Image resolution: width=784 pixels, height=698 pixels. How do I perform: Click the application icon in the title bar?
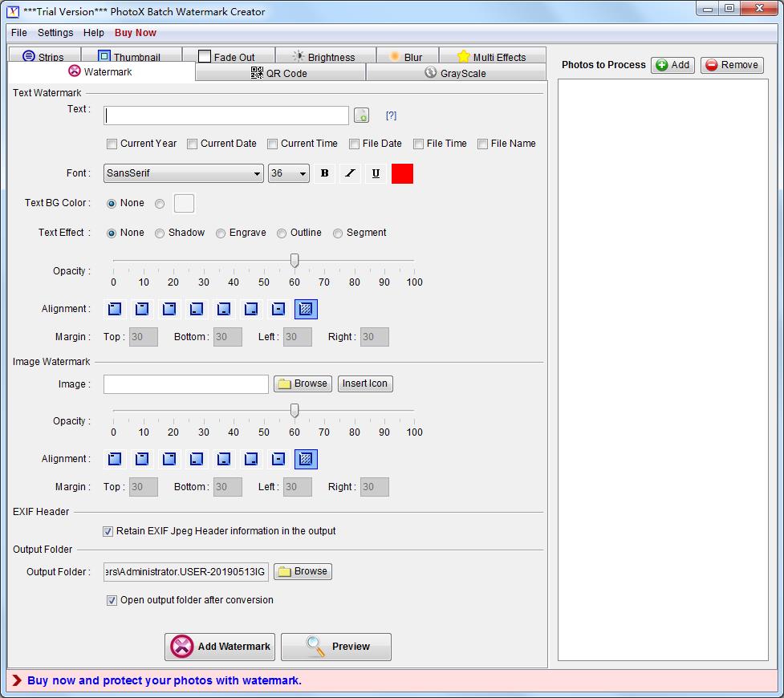click(13, 11)
